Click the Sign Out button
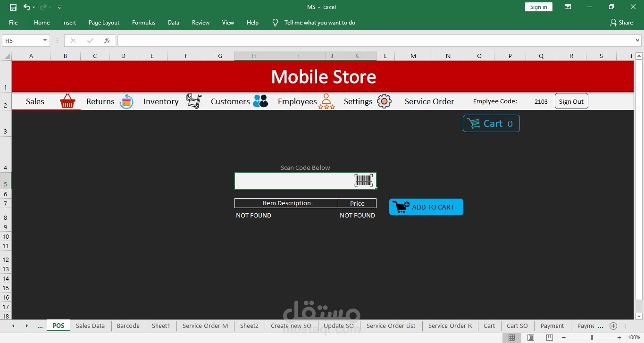This screenshot has width=644, height=343. 571,101
